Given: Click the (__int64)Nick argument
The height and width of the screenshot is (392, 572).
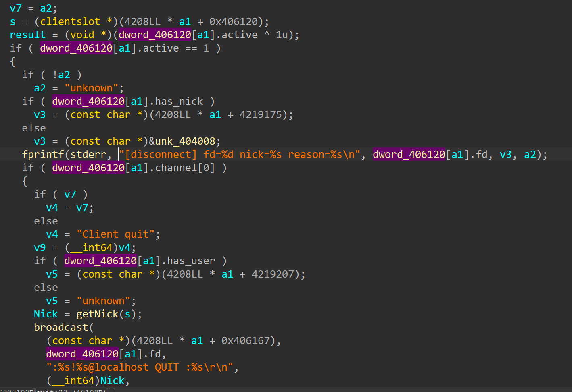Looking at the screenshot, I should point(86,380).
